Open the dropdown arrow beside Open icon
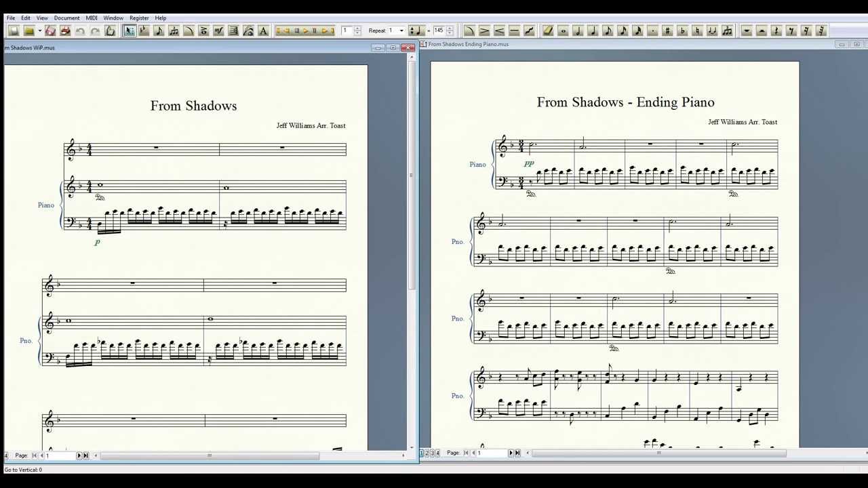Viewport: 868px width, 488px height. point(39,30)
